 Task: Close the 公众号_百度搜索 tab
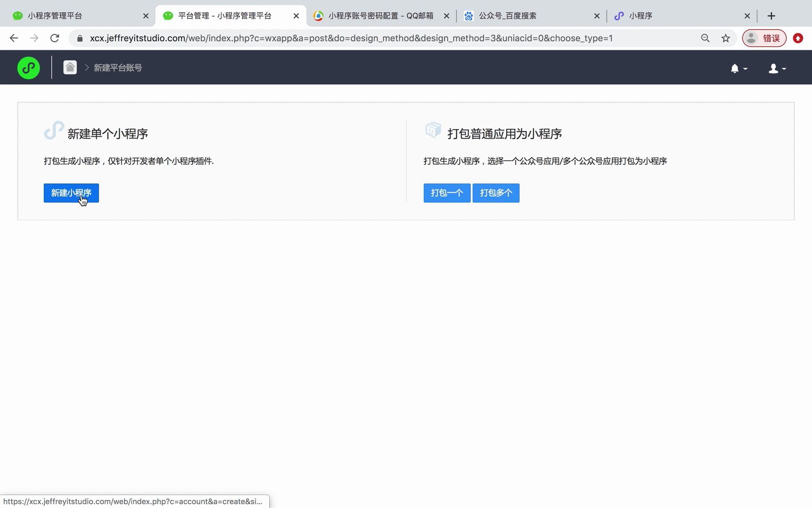(597, 16)
